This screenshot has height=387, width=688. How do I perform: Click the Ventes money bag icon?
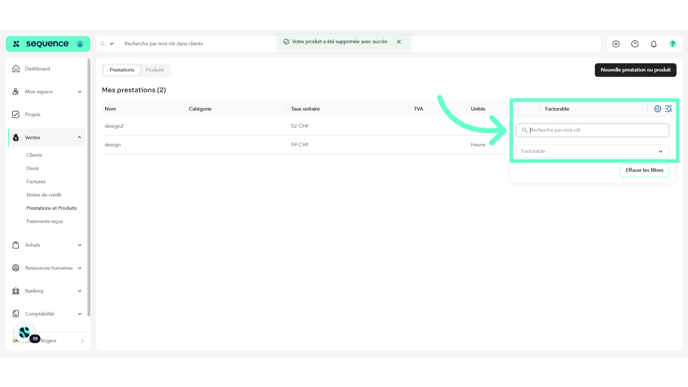click(x=16, y=137)
